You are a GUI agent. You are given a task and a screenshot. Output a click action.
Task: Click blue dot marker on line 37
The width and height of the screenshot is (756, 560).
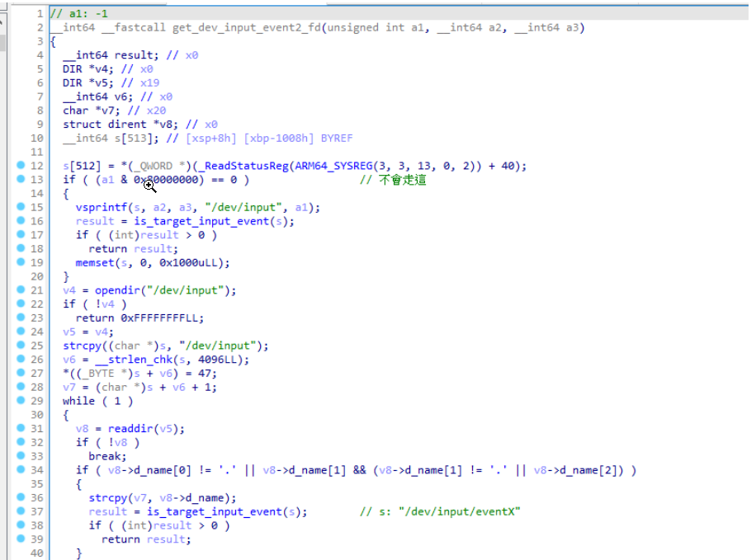click(21, 511)
